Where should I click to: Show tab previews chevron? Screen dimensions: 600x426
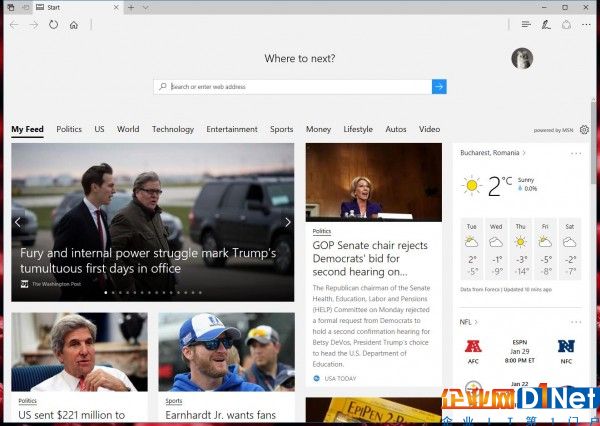tap(146, 7)
